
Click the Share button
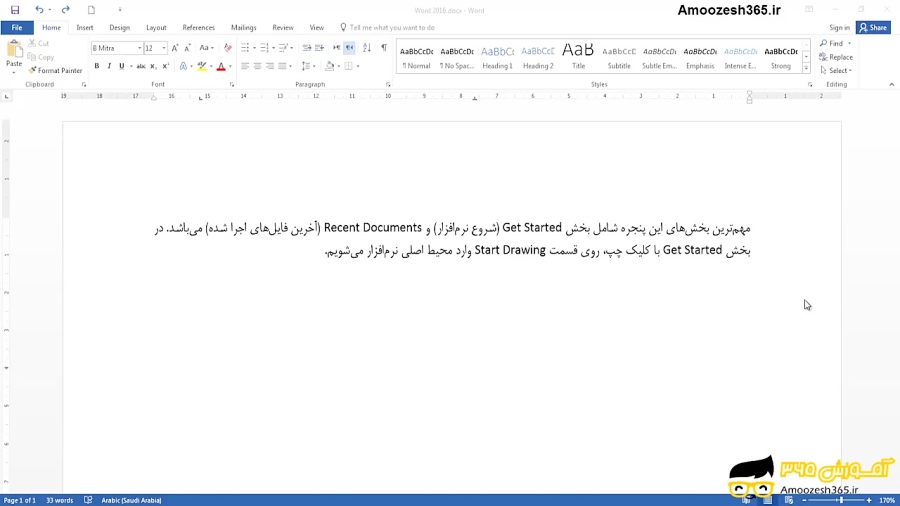[873, 28]
